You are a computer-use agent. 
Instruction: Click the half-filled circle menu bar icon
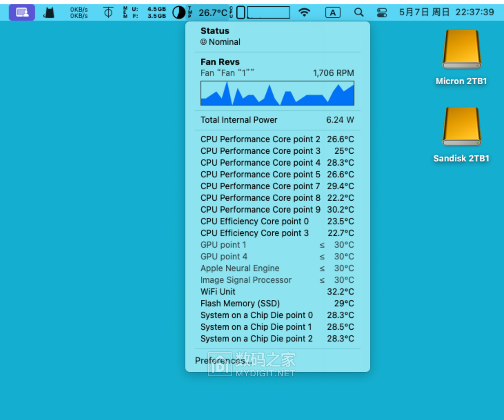point(178,12)
